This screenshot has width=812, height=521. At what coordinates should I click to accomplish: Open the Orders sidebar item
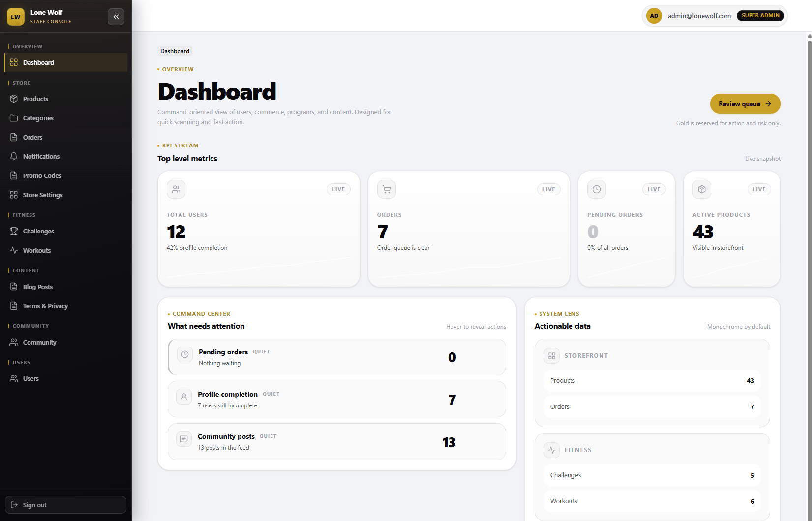point(65,137)
